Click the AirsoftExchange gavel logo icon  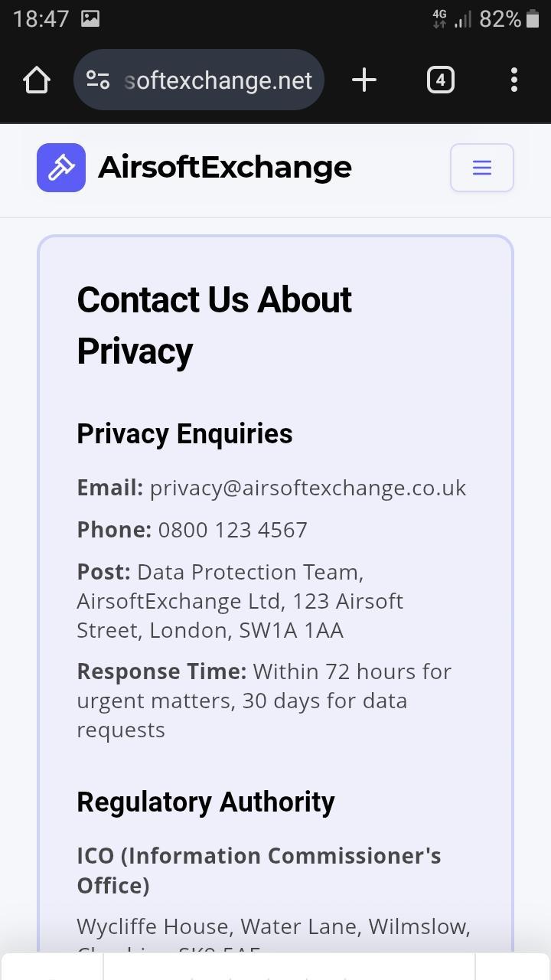pyautogui.click(x=61, y=167)
